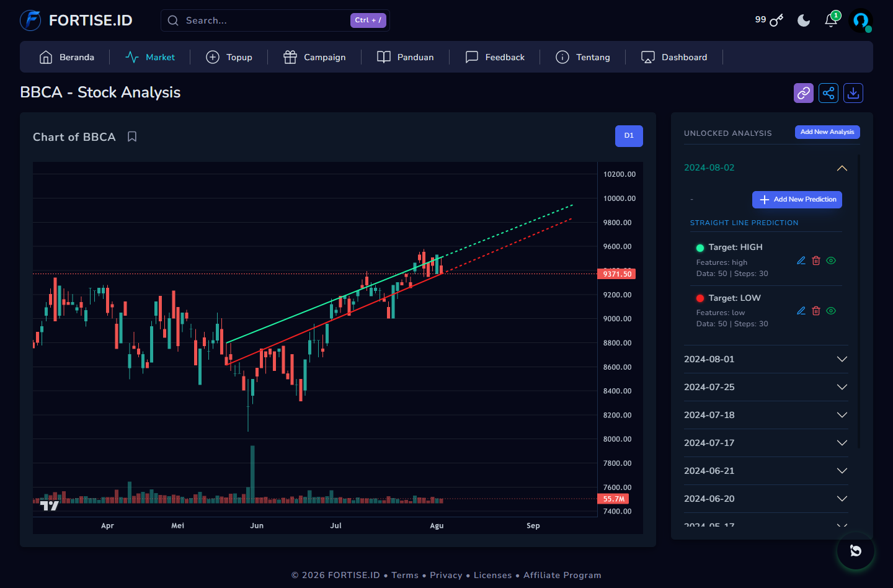Select the D1 timeframe button

pyautogui.click(x=629, y=136)
